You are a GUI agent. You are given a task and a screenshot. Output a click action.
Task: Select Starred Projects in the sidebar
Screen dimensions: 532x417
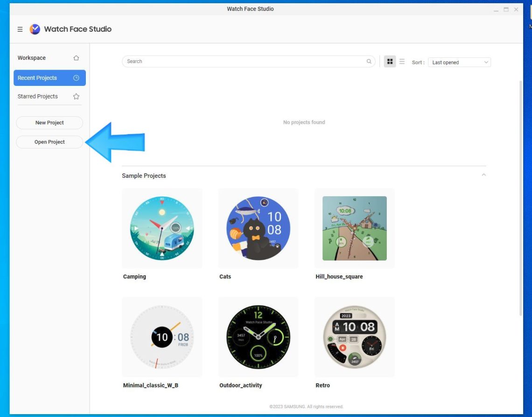(49, 97)
